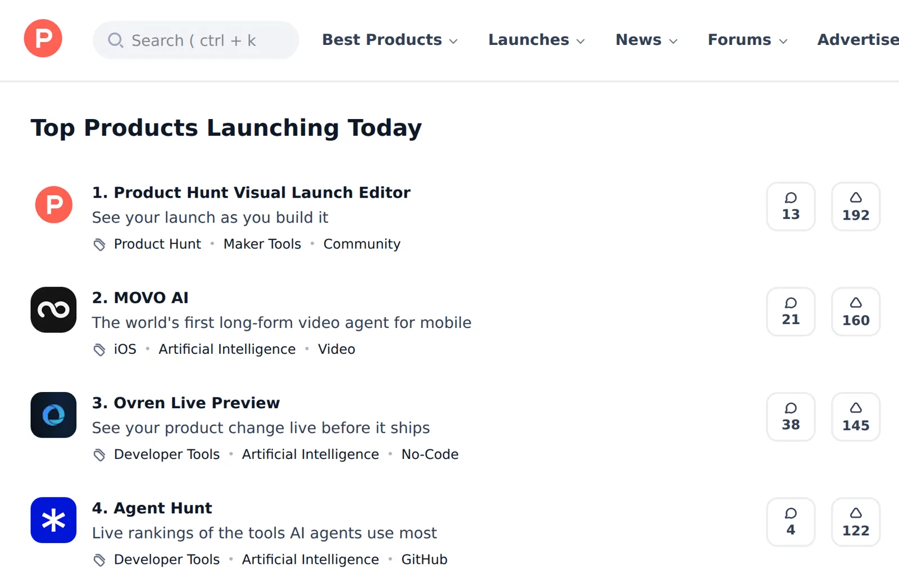Open the Product Hunt Visual Launch Editor thumbnail
The width and height of the screenshot is (899, 588).
[x=53, y=204]
